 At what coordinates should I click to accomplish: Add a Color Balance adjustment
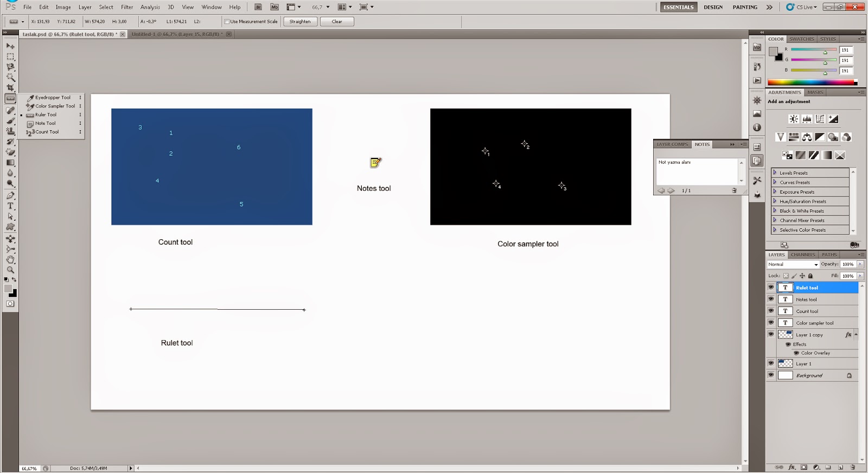pyautogui.click(x=807, y=137)
